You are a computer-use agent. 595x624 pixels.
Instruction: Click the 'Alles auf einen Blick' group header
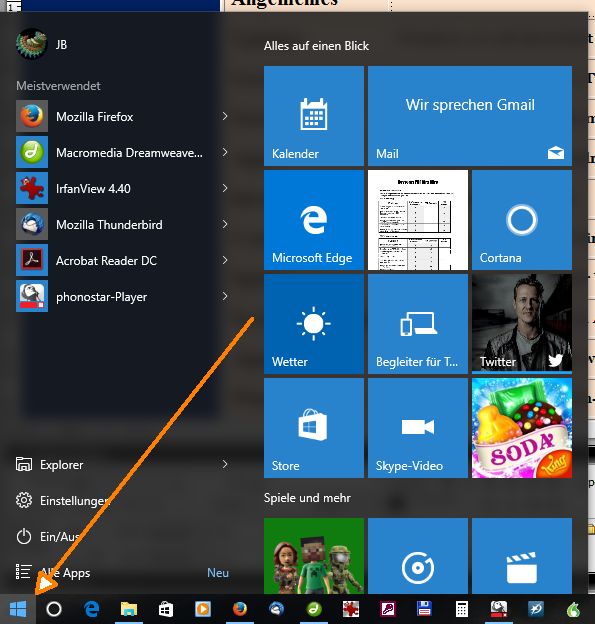coord(316,46)
